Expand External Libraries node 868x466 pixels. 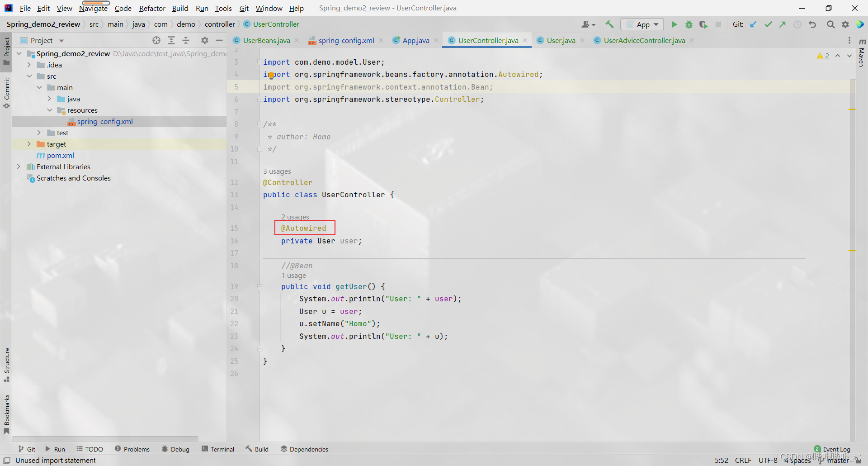pyautogui.click(x=19, y=166)
